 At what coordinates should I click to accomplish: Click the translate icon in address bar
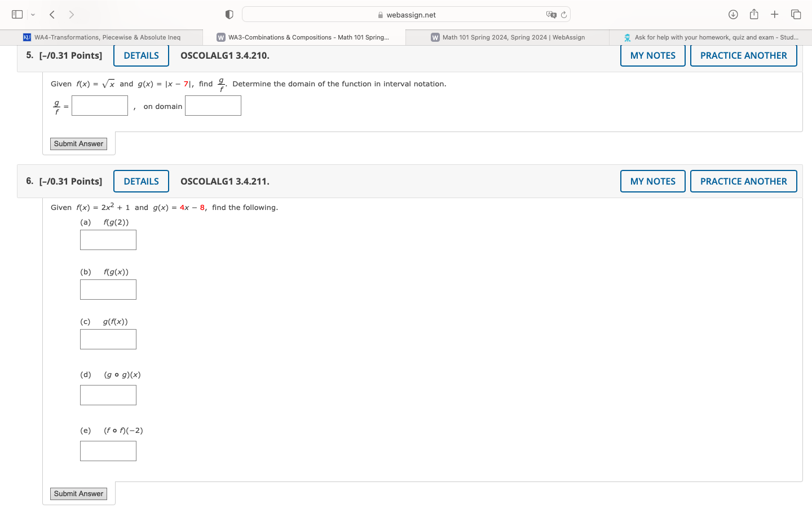(x=551, y=15)
